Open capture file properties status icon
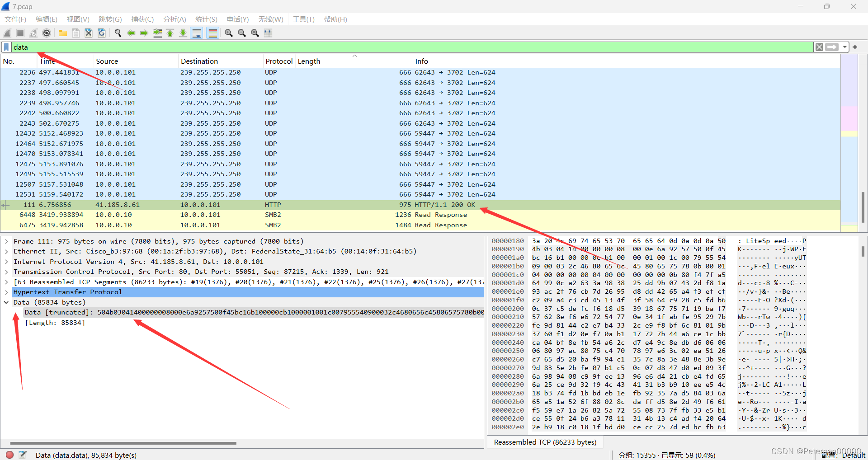 click(x=23, y=455)
